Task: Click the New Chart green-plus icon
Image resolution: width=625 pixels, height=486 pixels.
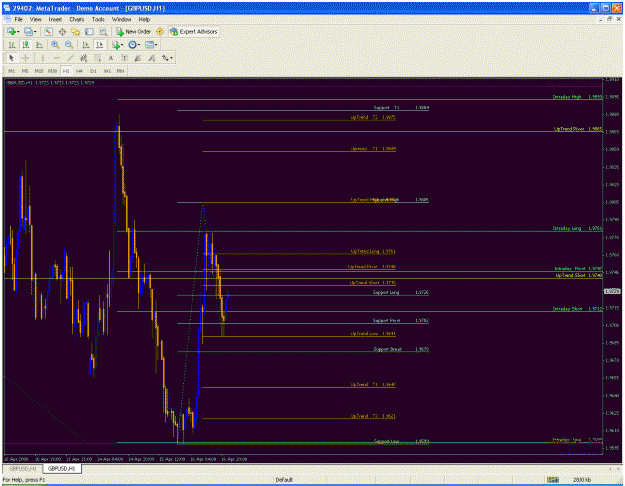Action: point(11,31)
